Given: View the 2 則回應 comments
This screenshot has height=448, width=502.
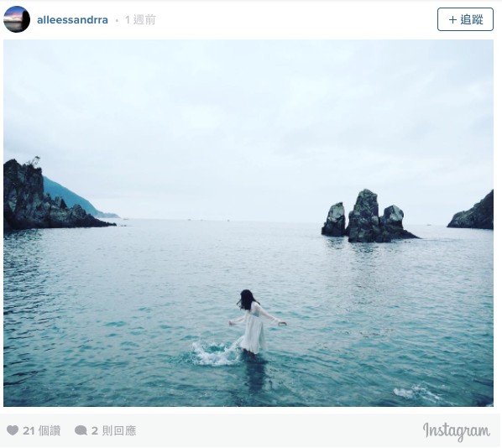Looking at the screenshot, I should [x=113, y=430].
